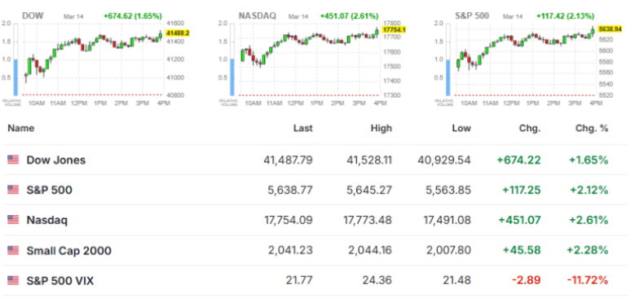
Task: Click VIX change -2.89
Action: 526,281
